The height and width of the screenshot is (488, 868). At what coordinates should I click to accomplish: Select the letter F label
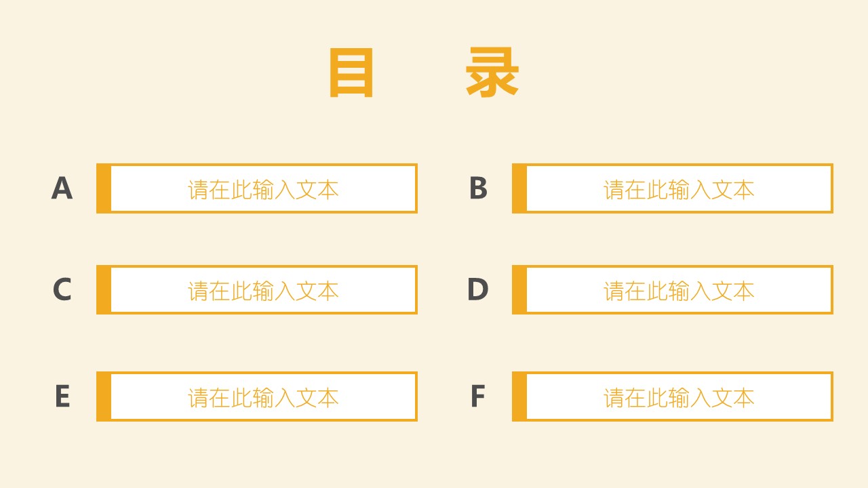[x=477, y=396]
